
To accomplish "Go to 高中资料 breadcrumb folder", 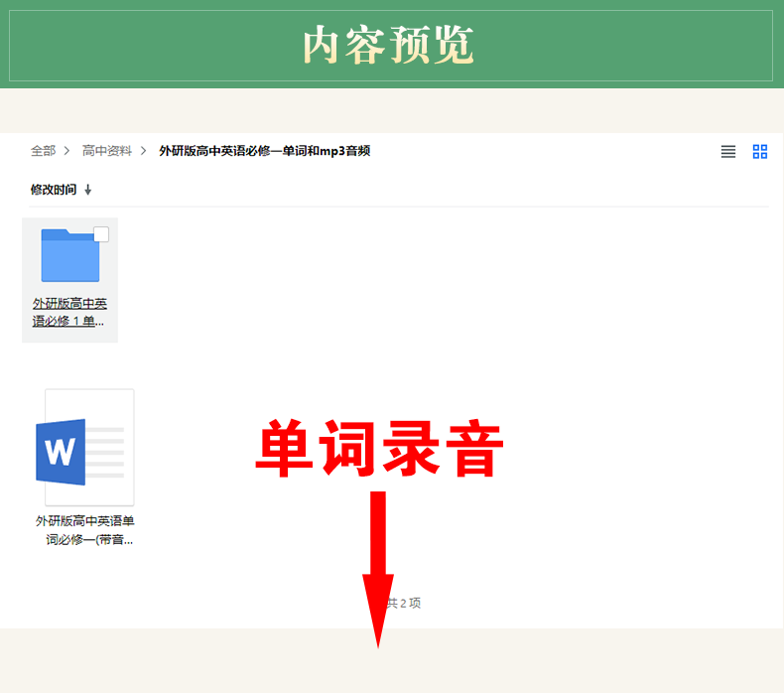I will point(107,151).
